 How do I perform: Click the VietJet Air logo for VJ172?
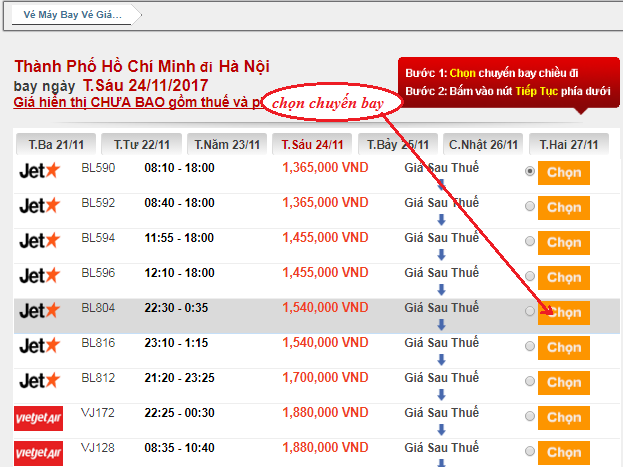point(38,416)
